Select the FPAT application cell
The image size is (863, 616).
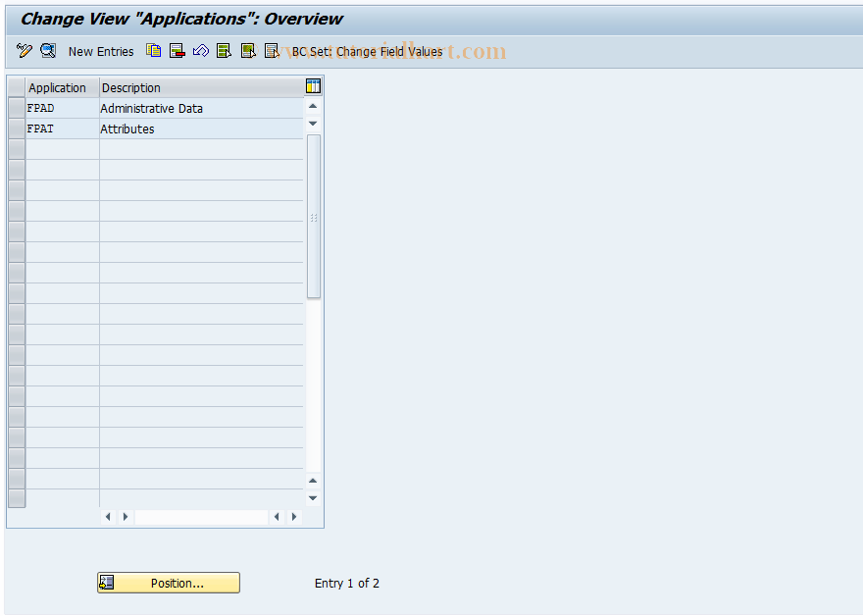(62, 128)
